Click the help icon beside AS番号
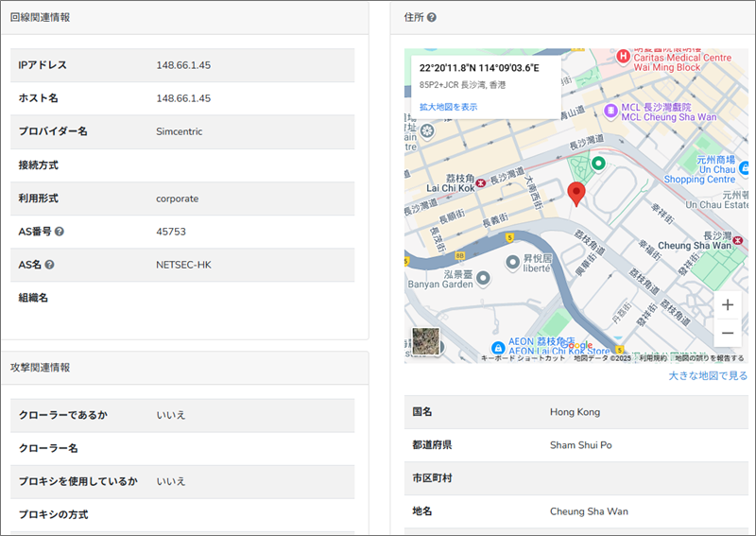 60,231
